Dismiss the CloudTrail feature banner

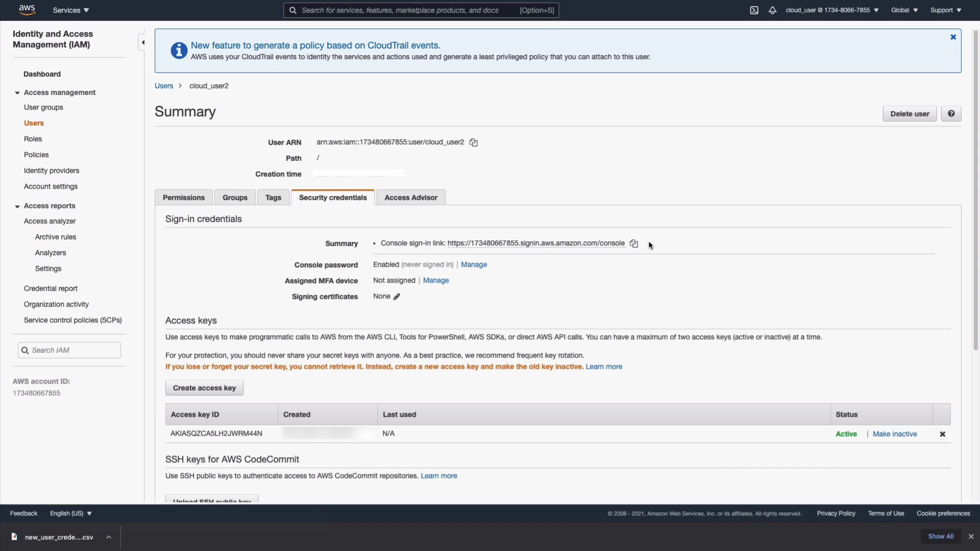[953, 37]
